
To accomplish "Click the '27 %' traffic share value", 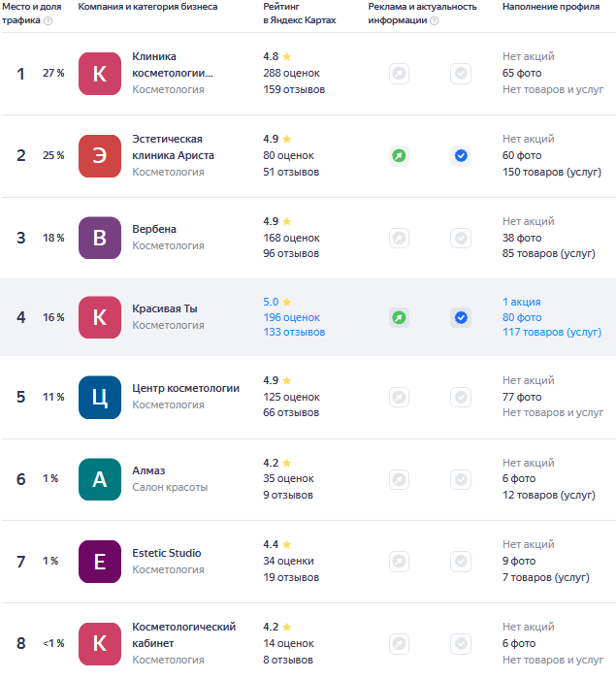I will click(x=53, y=73).
